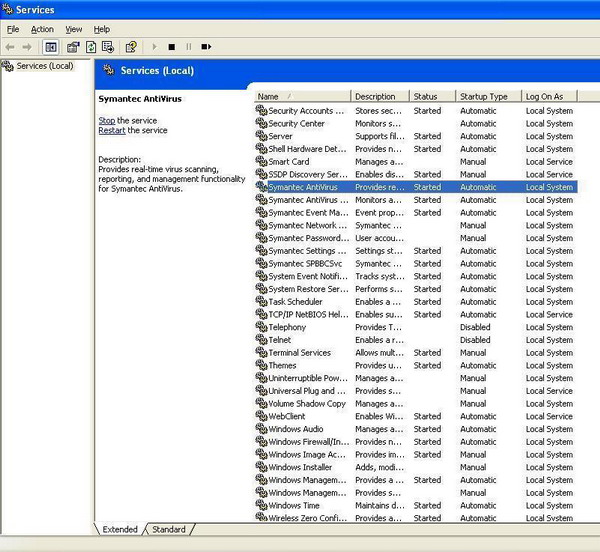Click the gear icon beside Task Scheduler
600x552 pixels.
click(x=261, y=301)
